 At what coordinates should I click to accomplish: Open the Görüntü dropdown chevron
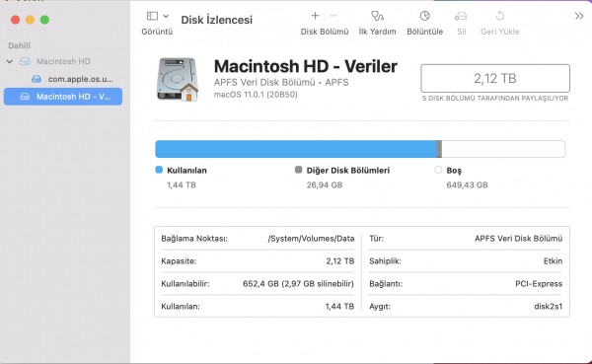click(166, 16)
